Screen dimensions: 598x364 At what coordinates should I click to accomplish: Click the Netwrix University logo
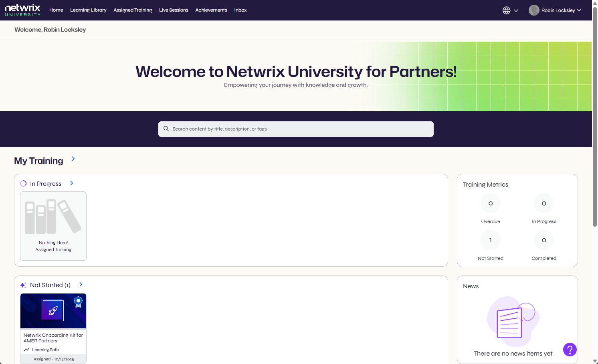tap(22, 10)
